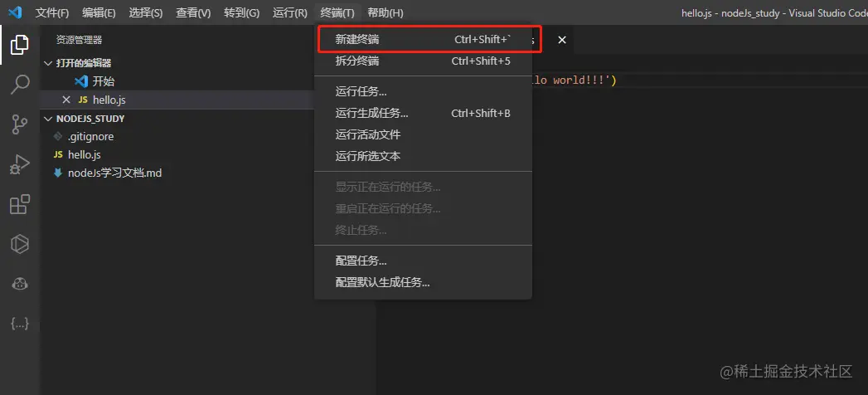
Task: Click the 资源管理器 panel title
Action: click(x=79, y=40)
